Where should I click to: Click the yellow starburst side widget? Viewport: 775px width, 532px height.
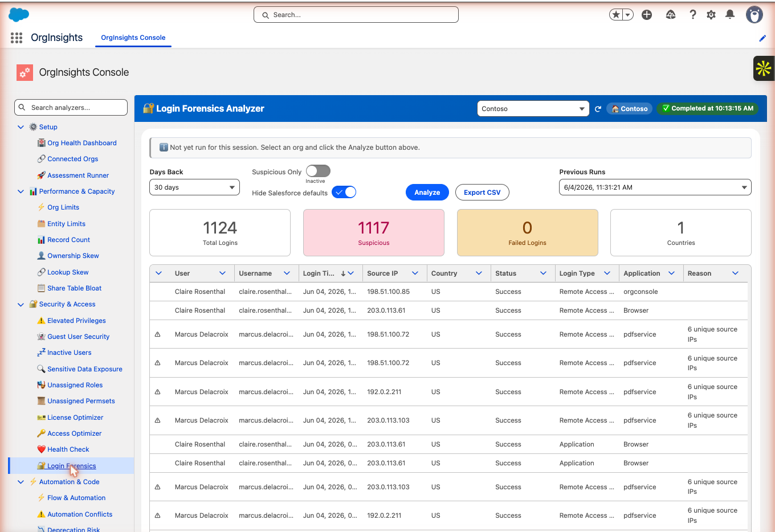pyautogui.click(x=764, y=68)
